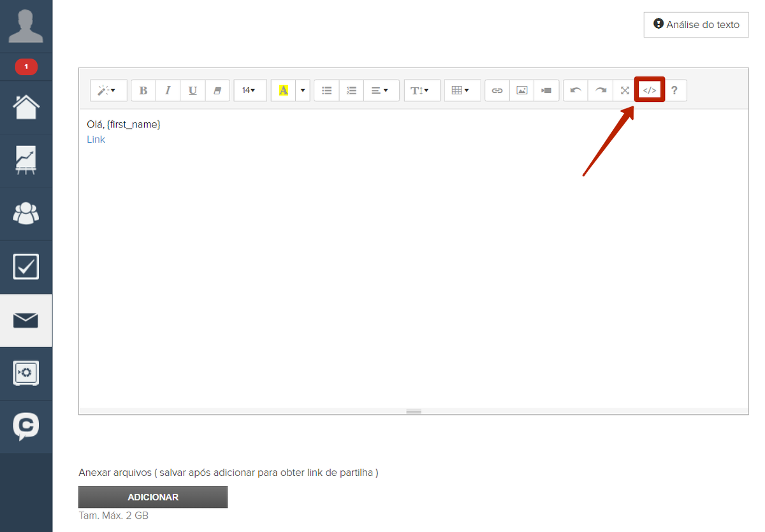The image size is (765, 532).
Task: Insert an unordered bullet list
Action: pyautogui.click(x=326, y=90)
